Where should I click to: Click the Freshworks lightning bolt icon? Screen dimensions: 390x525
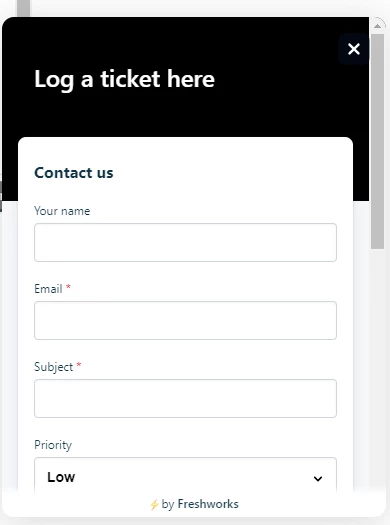[154, 504]
